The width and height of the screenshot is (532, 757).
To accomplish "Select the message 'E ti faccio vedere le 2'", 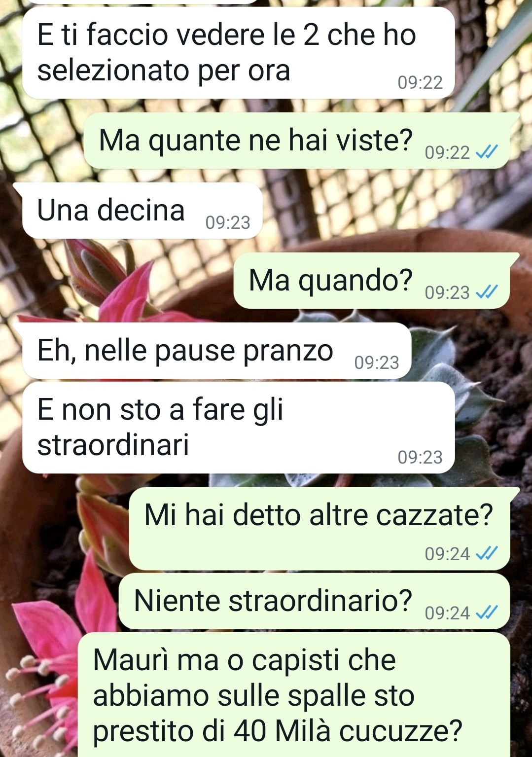I will [x=238, y=52].
